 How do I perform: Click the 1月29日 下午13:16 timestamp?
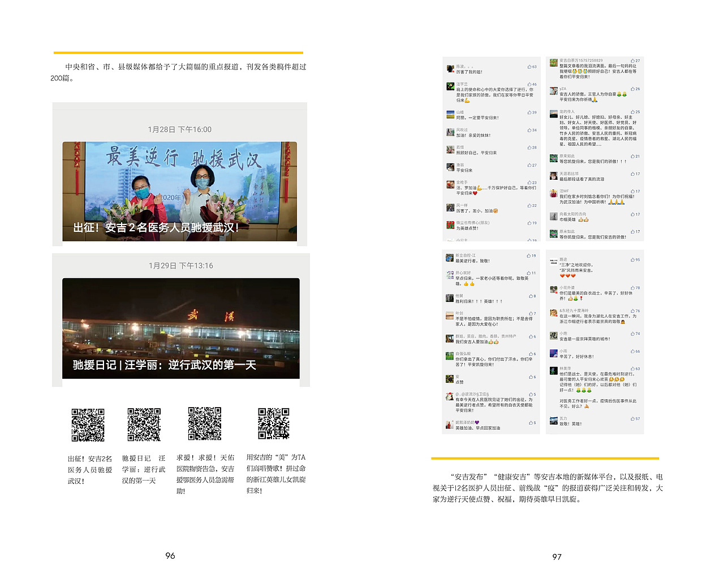181,266
